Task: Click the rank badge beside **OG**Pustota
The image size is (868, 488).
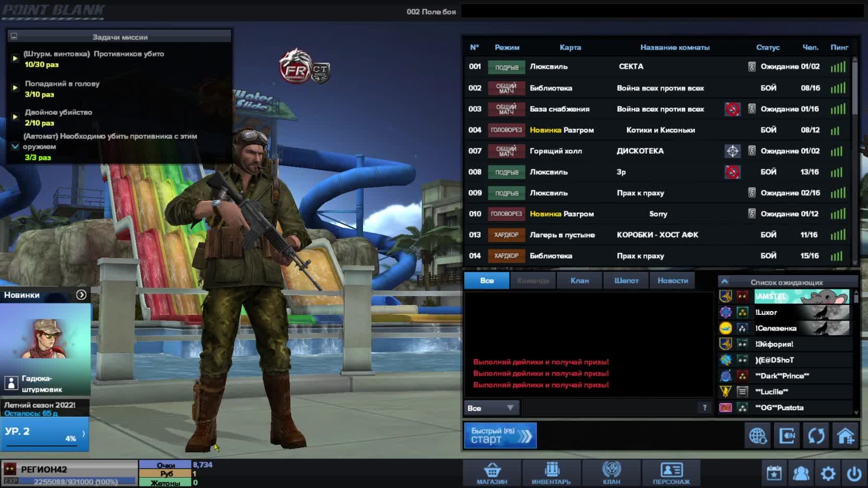Action: tap(742, 408)
